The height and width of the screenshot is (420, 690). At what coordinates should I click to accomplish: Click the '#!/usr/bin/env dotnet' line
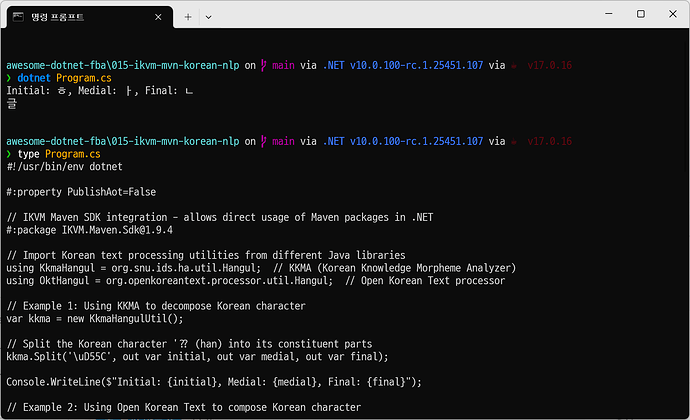pyautogui.click(x=65, y=167)
